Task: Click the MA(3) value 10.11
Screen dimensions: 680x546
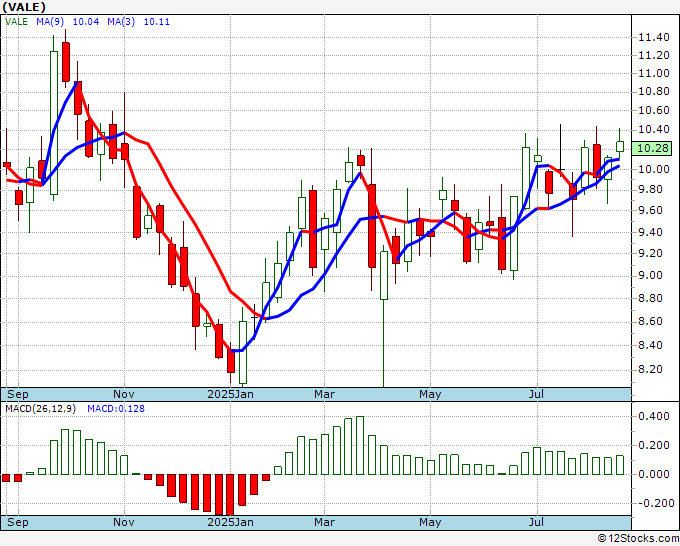Action: [x=157, y=22]
